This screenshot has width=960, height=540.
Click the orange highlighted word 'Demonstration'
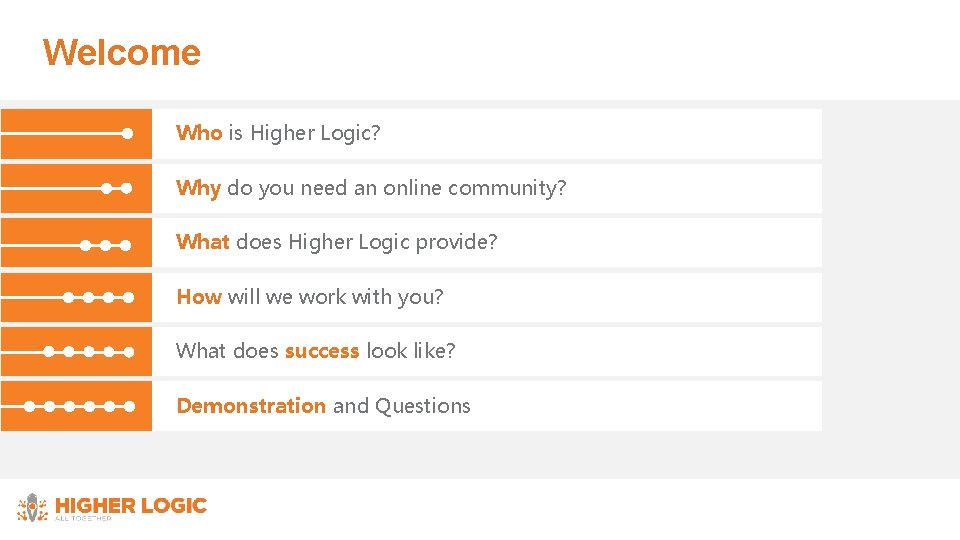(251, 406)
